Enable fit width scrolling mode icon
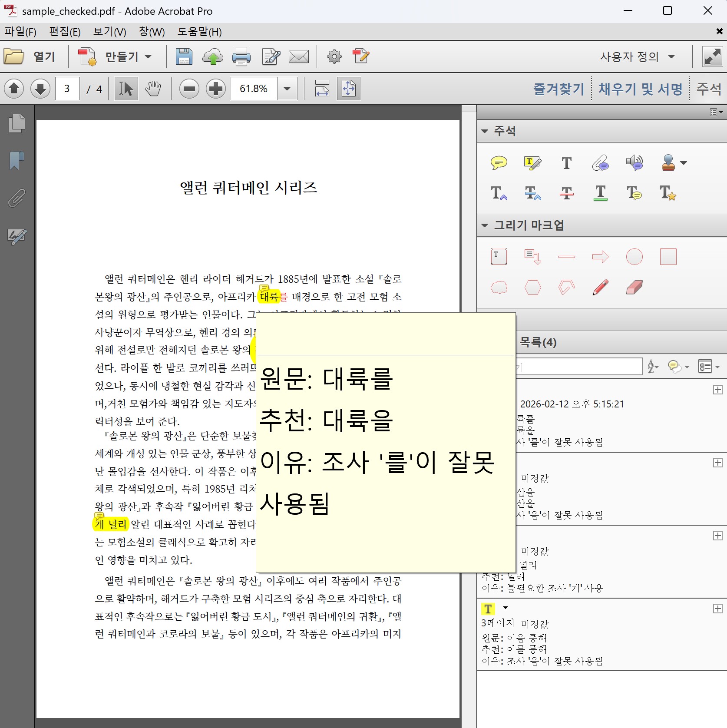 [322, 89]
